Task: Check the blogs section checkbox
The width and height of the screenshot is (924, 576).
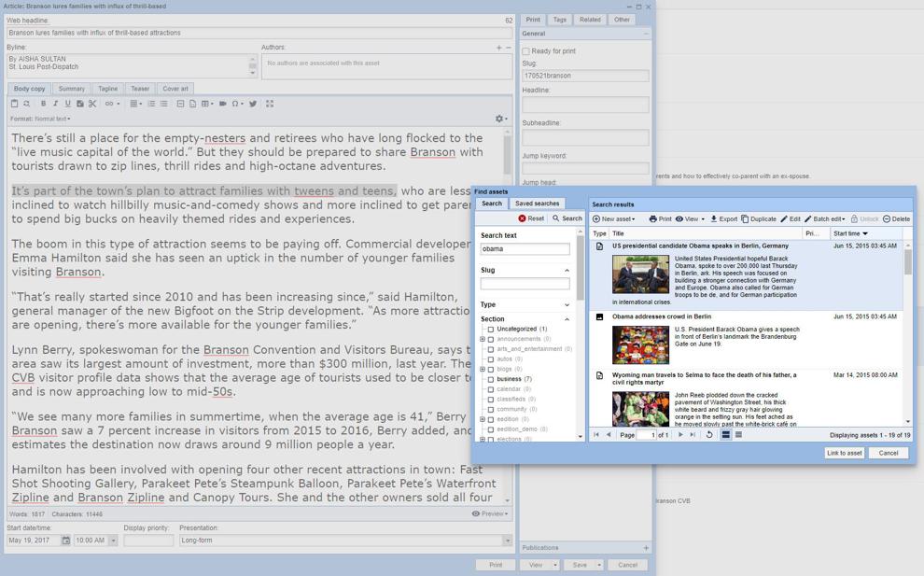Action: 490,369
